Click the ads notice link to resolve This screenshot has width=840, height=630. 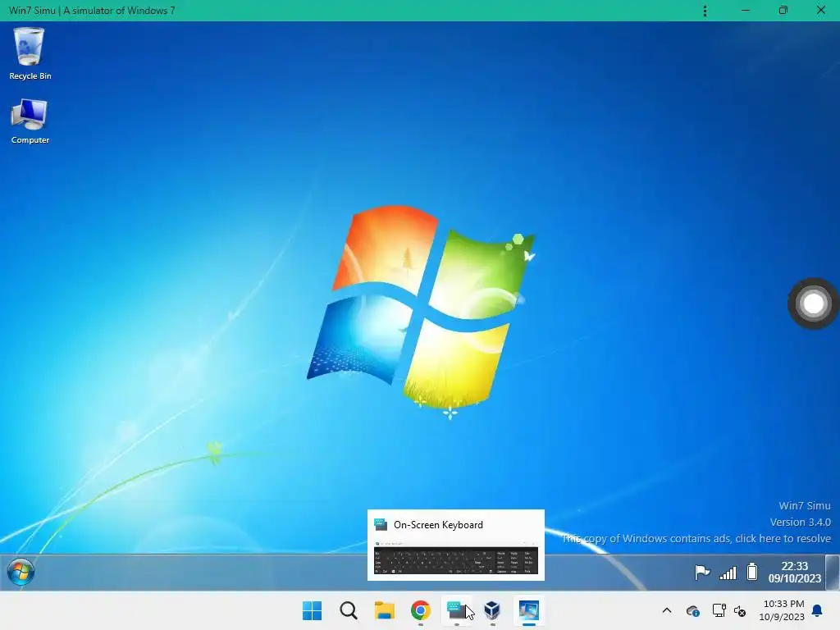pos(696,538)
